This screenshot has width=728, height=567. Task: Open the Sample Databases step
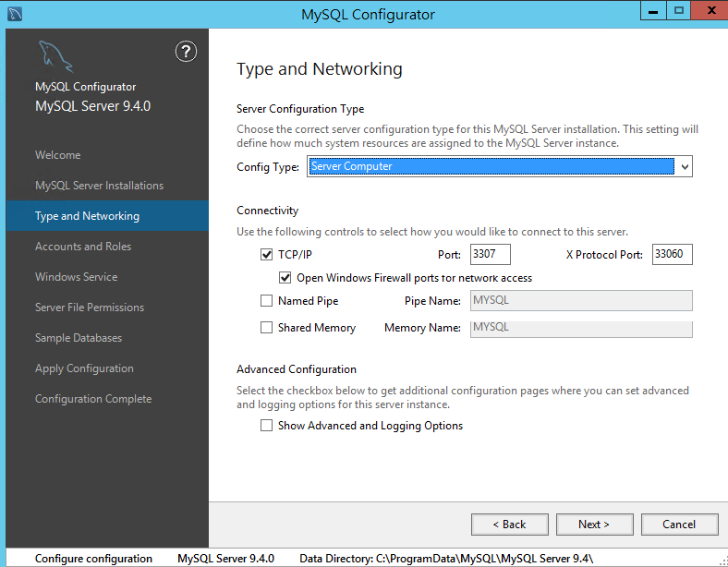pos(79,338)
